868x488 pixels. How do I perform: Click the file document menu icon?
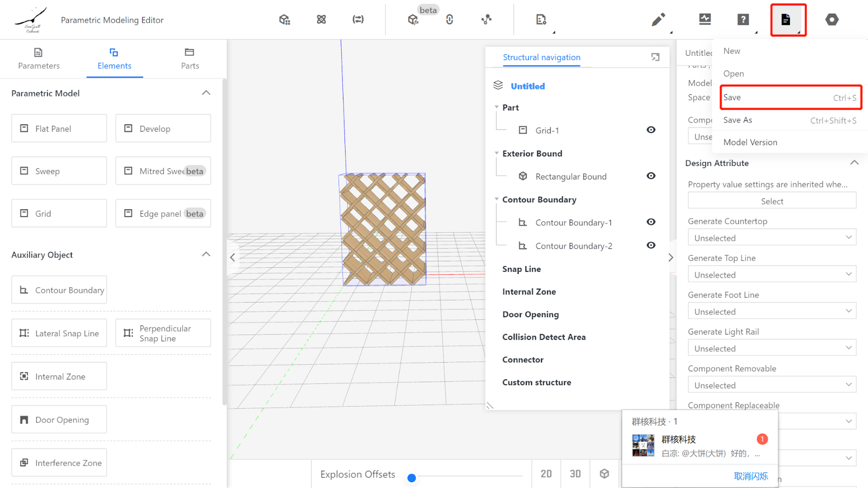[786, 20]
